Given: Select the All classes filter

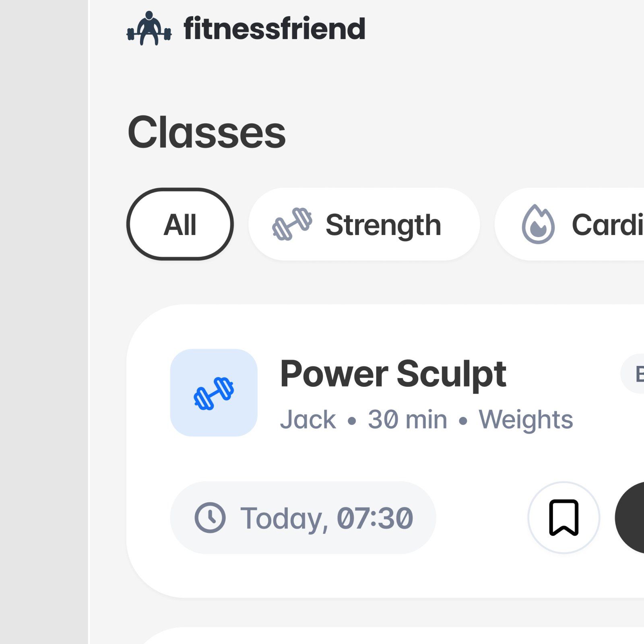Looking at the screenshot, I should point(180,224).
